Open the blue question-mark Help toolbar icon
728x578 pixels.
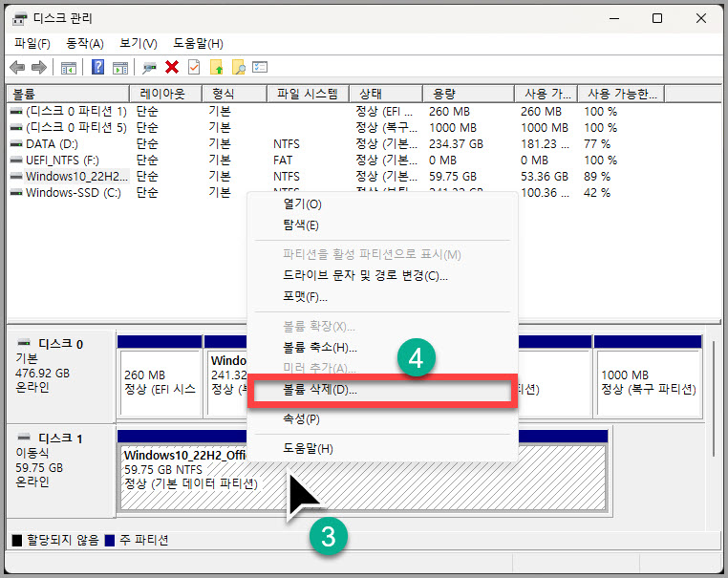click(98, 67)
